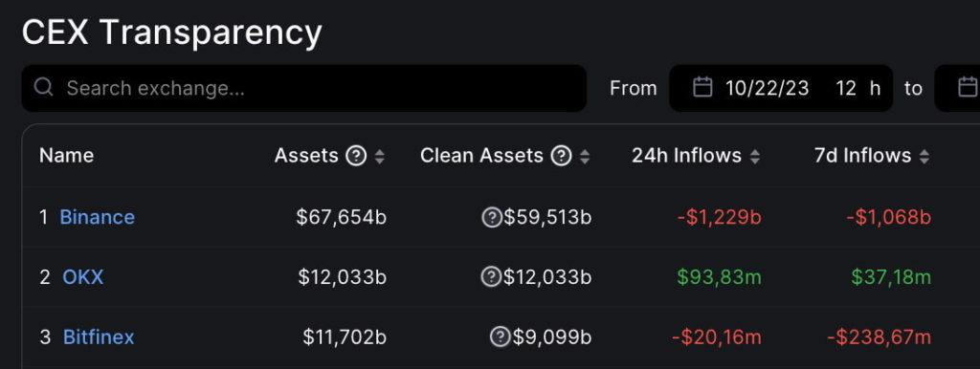This screenshot has height=369, width=980.
Task: Open the Binance exchange link
Action: pos(97,217)
